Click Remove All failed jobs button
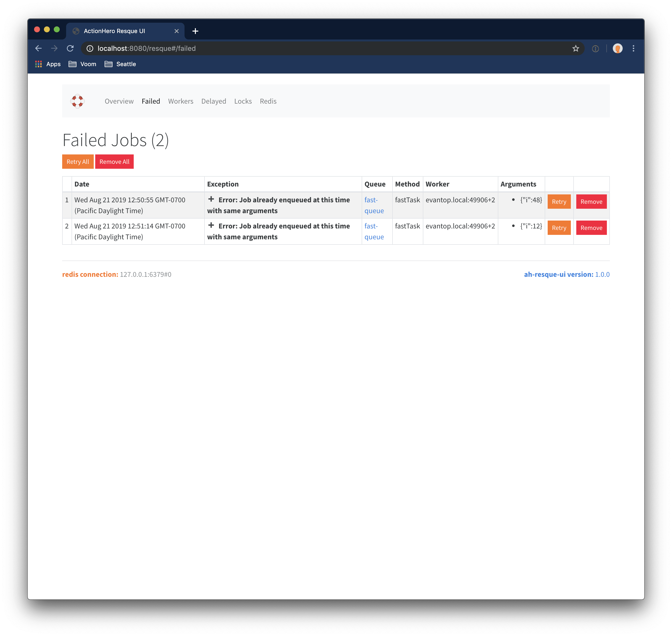Image resolution: width=672 pixels, height=636 pixels. click(114, 161)
